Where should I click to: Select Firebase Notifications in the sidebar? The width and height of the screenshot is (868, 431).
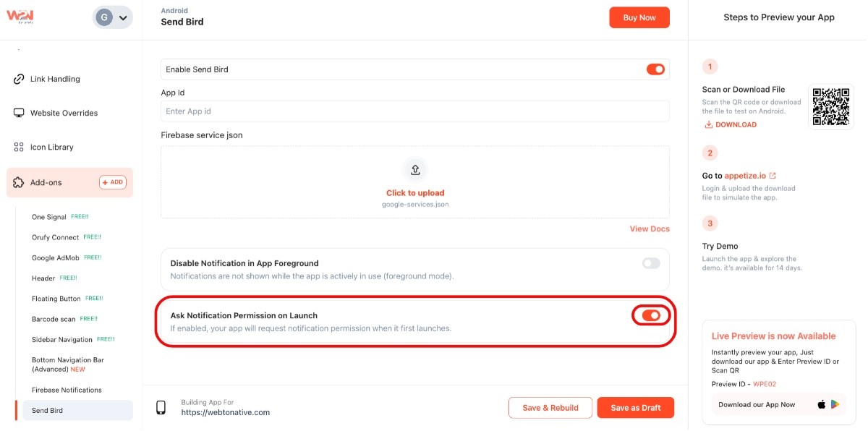[67, 390]
